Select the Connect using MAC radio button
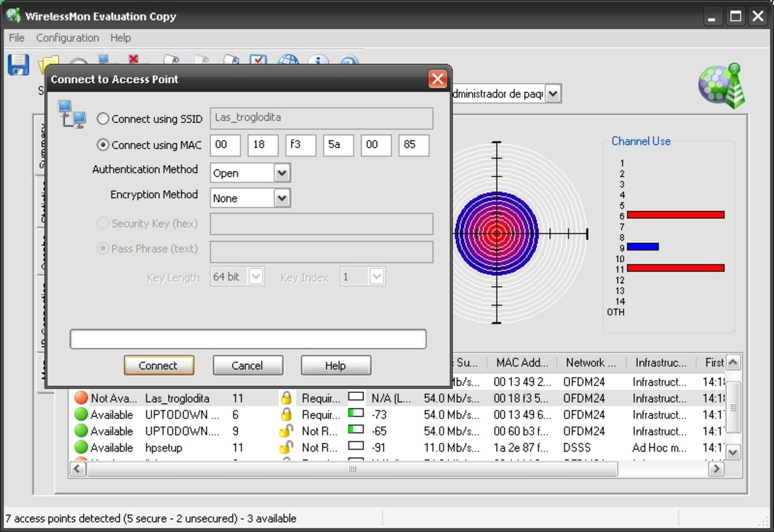The height and width of the screenshot is (532, 774). coord(102,144)
